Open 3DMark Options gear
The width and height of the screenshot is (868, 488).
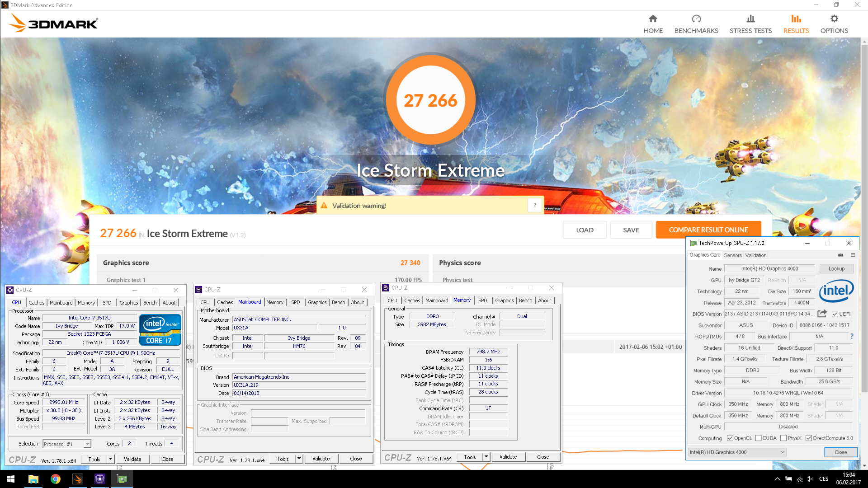pyautogui.click(x=834, y=24)
